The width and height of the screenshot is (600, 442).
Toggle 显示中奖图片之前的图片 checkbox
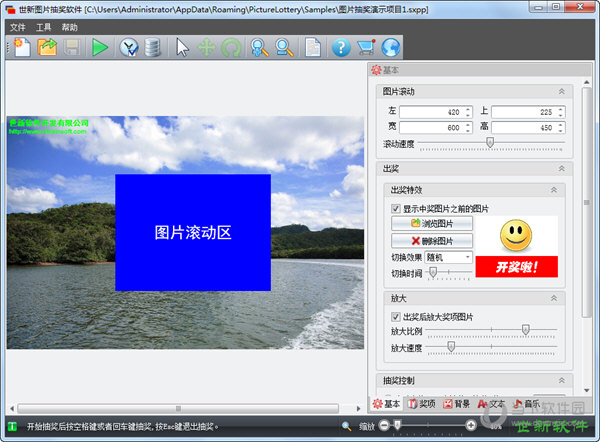click(x=397, y=209)
